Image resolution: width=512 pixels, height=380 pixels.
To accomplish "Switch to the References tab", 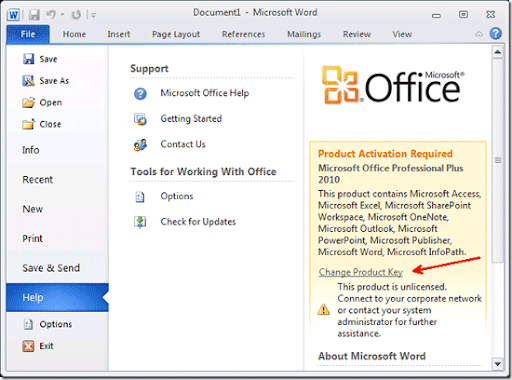I will 243,34.
